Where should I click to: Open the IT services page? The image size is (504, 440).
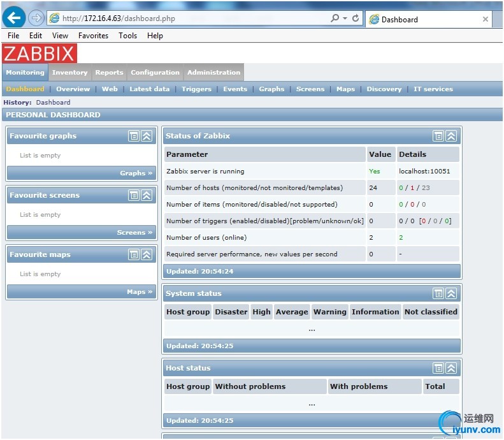[433, 89]
